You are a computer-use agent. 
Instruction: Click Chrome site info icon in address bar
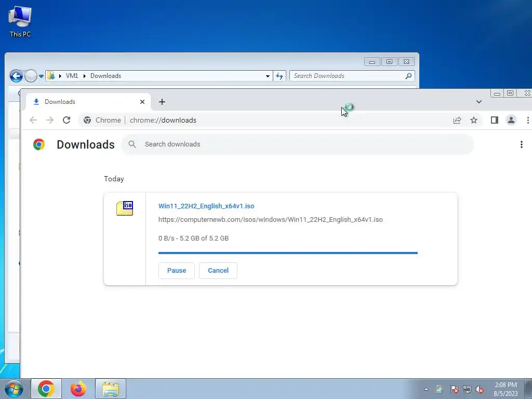[87, 120]
